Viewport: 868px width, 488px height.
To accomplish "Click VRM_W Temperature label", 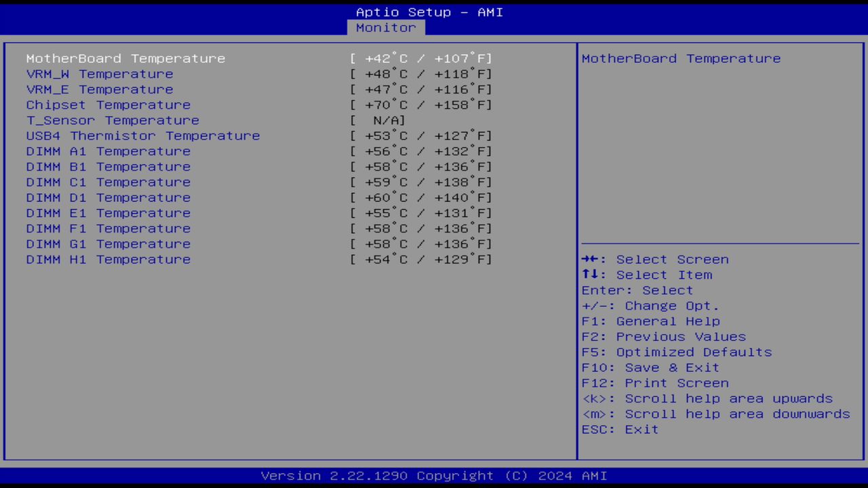I will click(x=100, y=74).
